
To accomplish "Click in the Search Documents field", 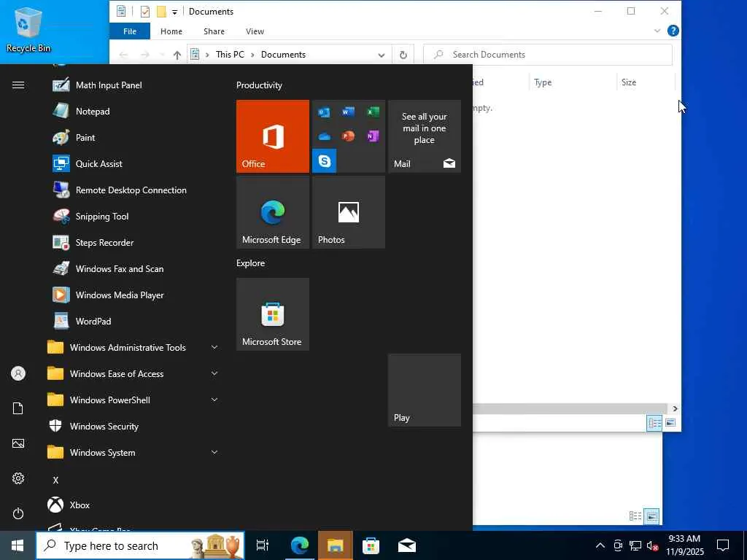I will click(x=548, y=55).
